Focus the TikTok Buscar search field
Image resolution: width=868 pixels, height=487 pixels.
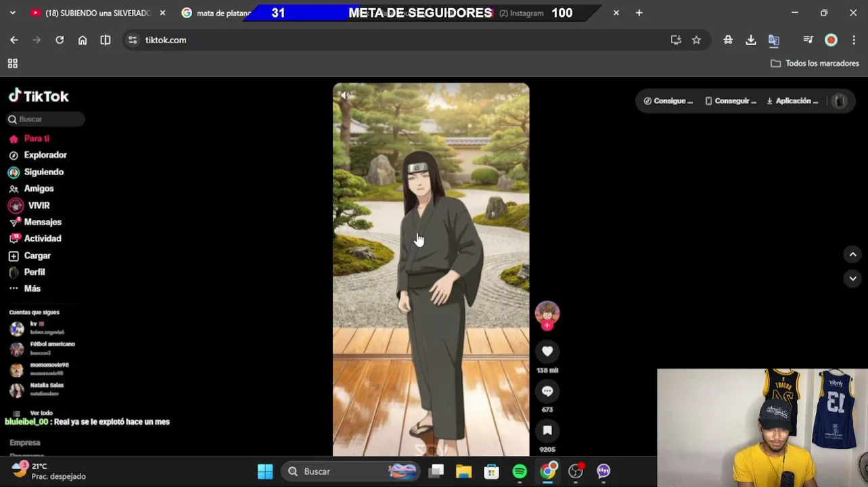(46, 119)
